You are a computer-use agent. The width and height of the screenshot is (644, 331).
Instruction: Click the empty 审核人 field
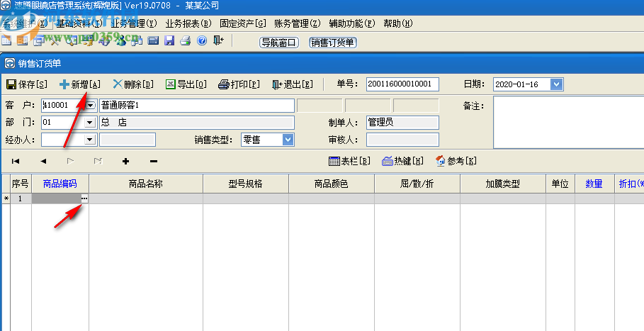click(402, 140)
